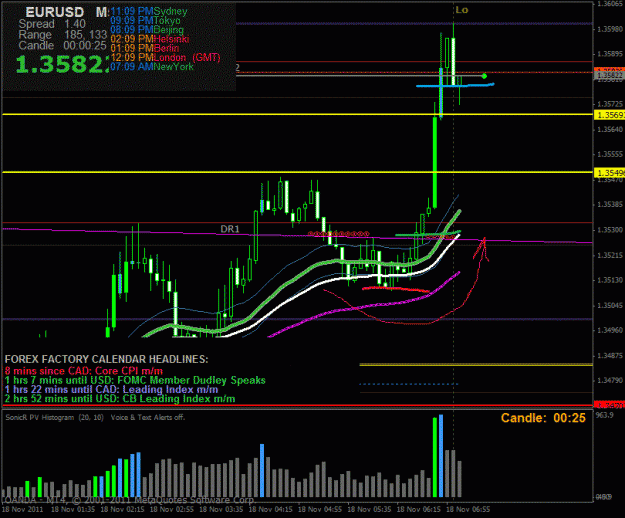Click the 1.35725 price axis label
This screenshot has height=518, width=625.
point(609,104)
